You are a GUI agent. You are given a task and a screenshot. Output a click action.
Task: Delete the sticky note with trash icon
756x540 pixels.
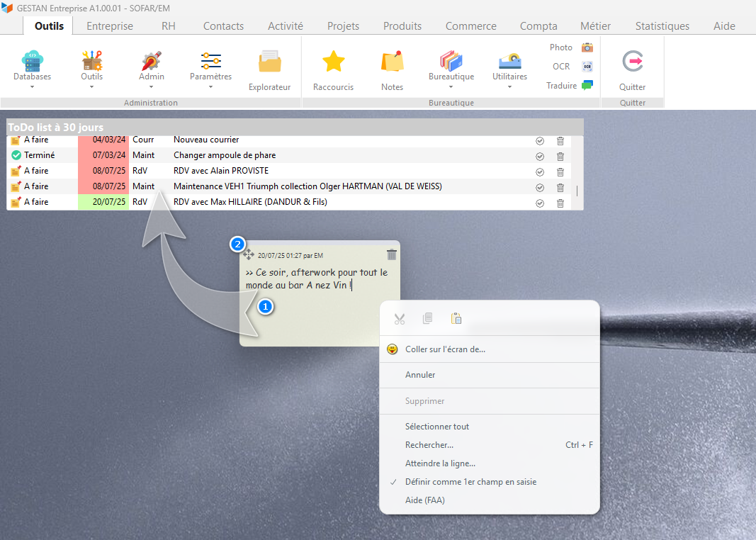click(392, 254)
